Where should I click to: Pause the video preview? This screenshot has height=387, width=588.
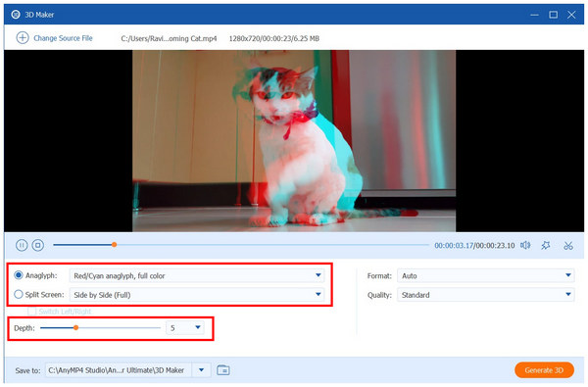(x=22, y=245)
